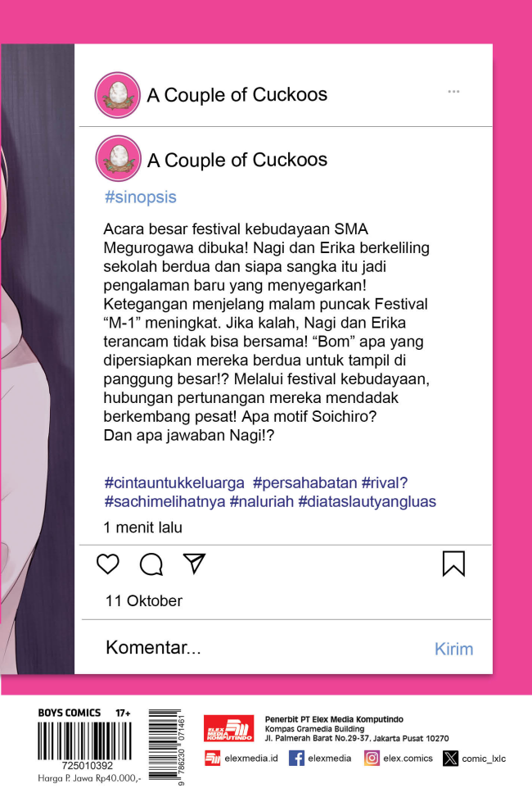
Task: Open the #persahabatan hashtag
Action: coord(304,483)
